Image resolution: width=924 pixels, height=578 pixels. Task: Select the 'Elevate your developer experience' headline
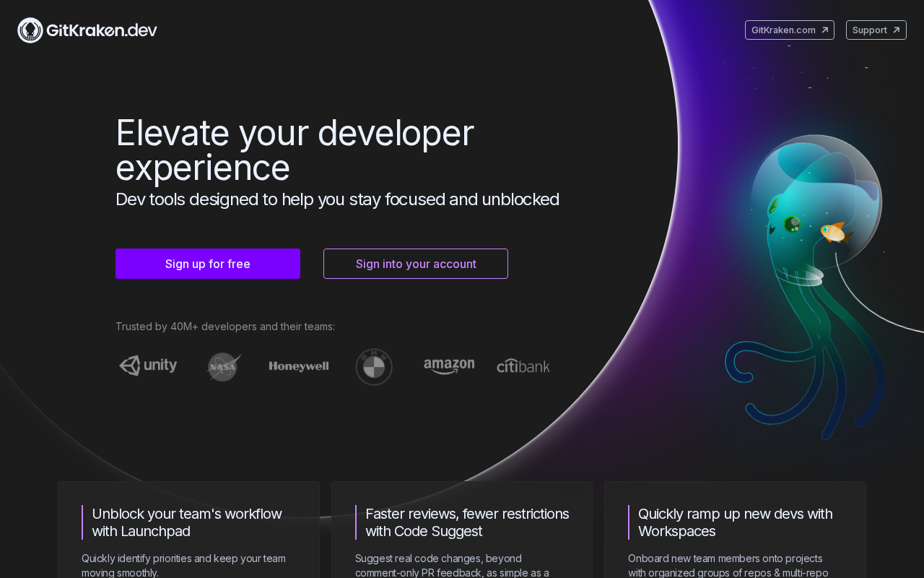(295, 150)
